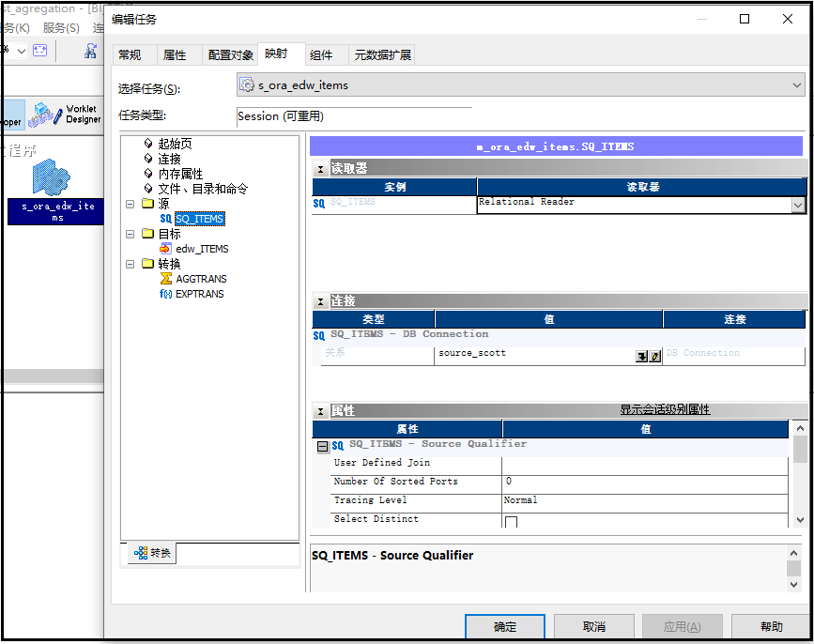
Task: Click the 确定 button
Action: (505, 626)
